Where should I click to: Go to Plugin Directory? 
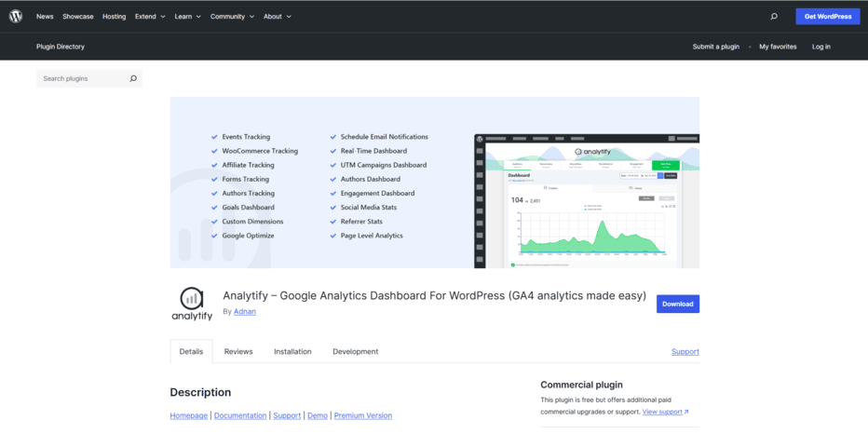pyautogui.click(x=61, y=47)
